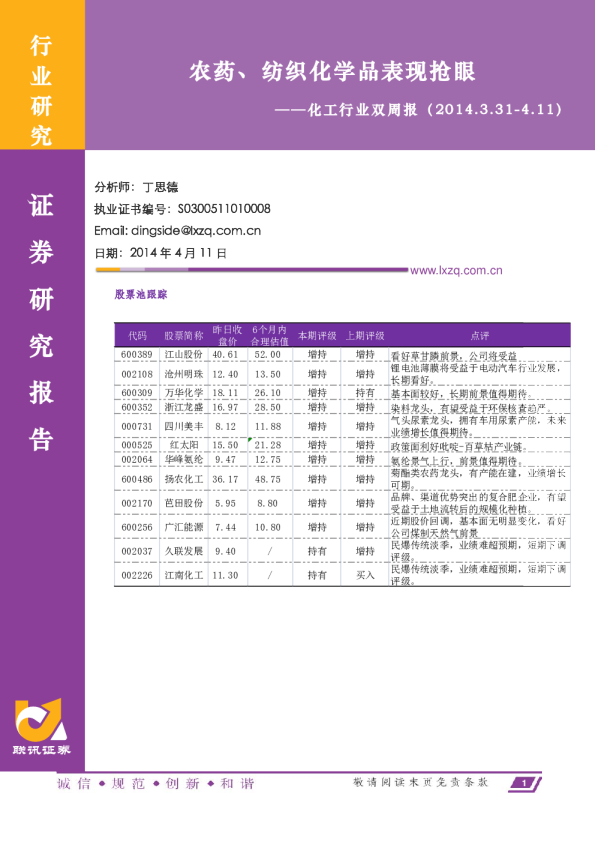This screenshot has width=595, height=842.
Task: Click the page number 1 badge
Action: 525,783
